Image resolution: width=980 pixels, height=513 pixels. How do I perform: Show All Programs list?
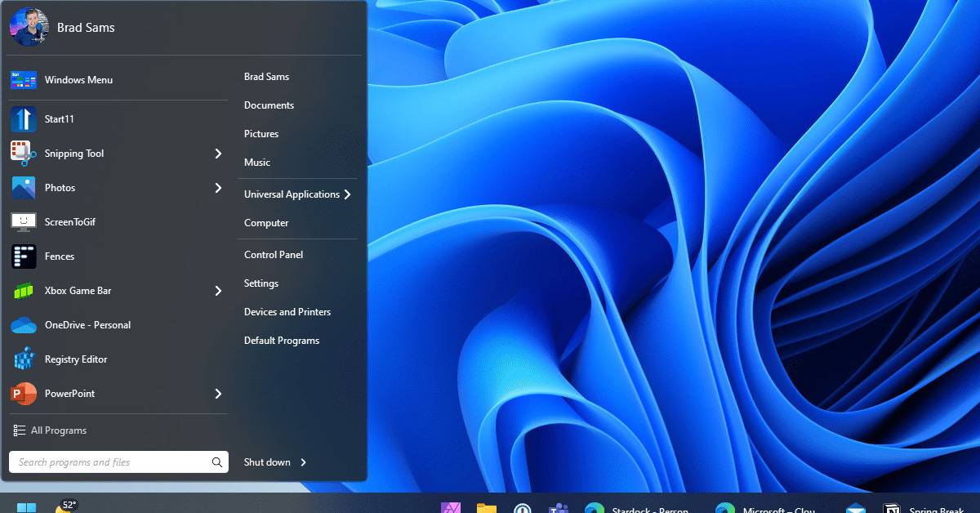click(x=58, y=430)
